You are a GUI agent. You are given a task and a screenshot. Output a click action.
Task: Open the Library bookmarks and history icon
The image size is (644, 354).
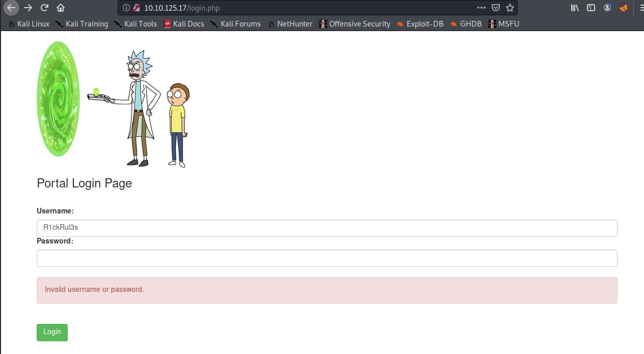[575, 8]
